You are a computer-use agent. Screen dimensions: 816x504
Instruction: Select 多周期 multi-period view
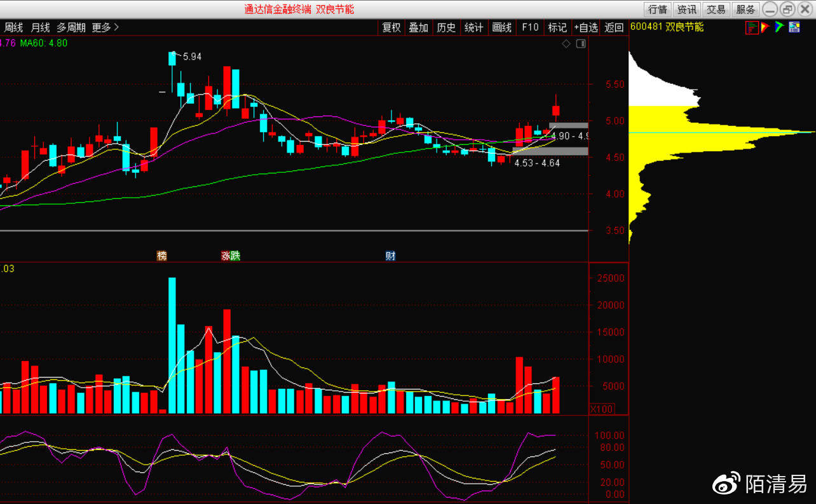pyautogui.click(x=71, y=27)
